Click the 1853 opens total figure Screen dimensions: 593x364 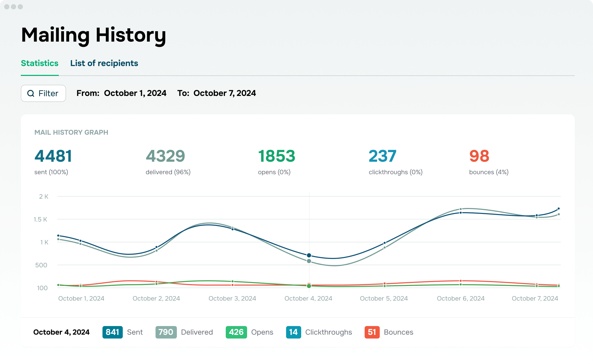276,156
